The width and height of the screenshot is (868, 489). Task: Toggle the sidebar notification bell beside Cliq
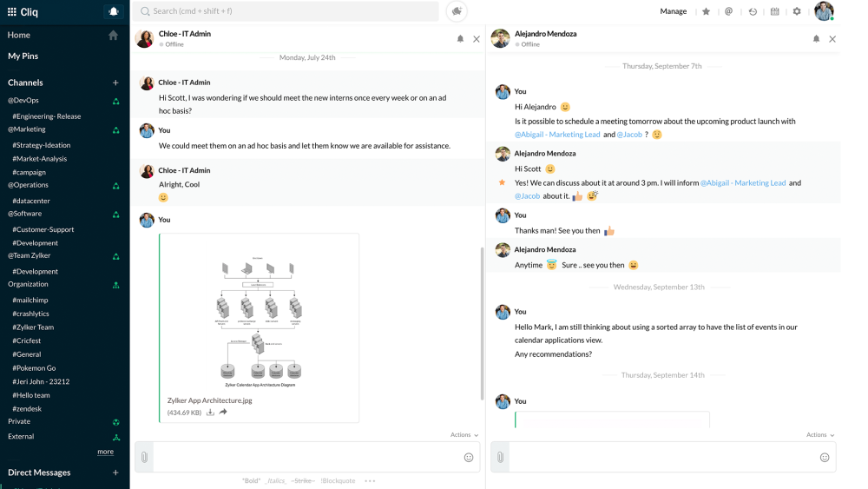point(113,11)
